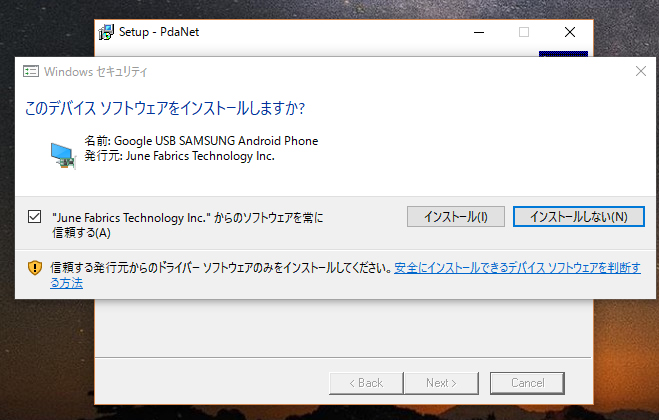This screenshot has width=659, height=420.
Task: Uncheck always trust June Fabrics Technology checkbox
Action: click(x=34, y=217)
